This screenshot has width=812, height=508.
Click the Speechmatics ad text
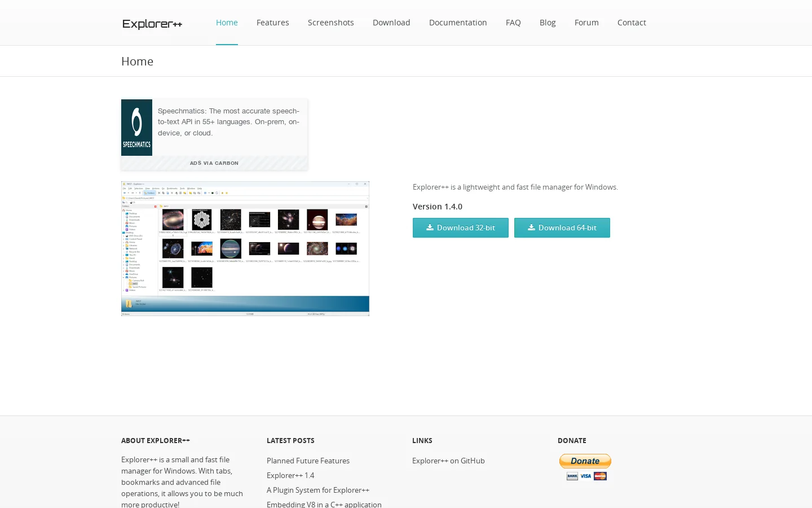229,122
